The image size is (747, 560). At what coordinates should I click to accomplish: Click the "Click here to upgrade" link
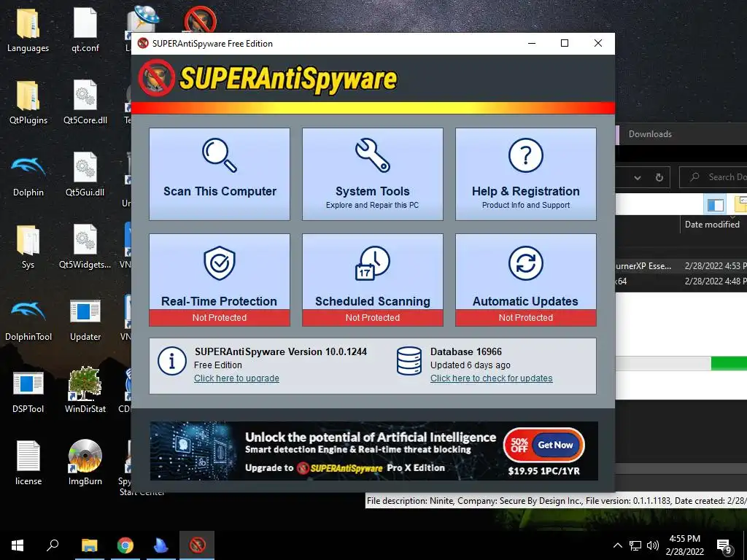236,378
